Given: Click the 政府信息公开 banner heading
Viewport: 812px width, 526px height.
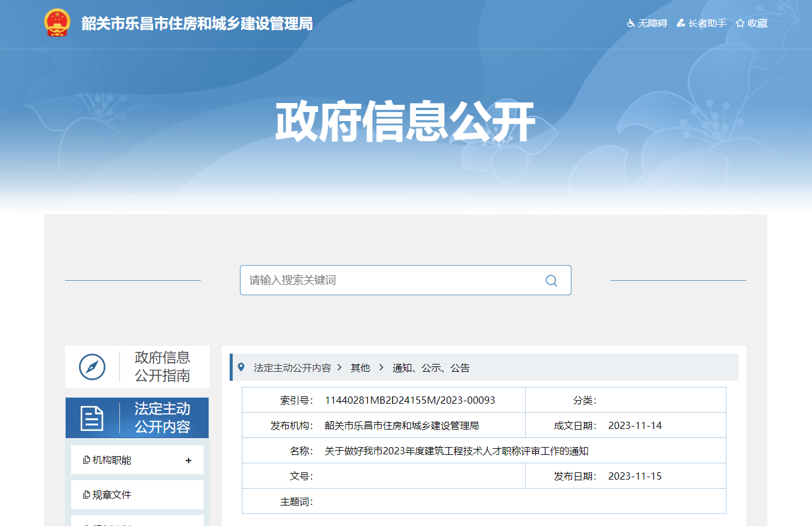Looking at the screenshot, I should [405, 122].
